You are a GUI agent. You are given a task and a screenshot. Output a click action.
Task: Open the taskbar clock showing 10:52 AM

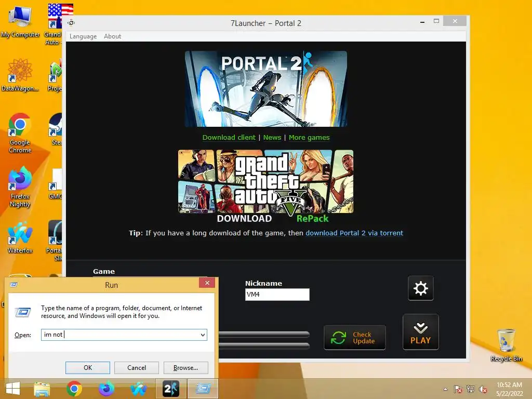click(x=509, y=389)
